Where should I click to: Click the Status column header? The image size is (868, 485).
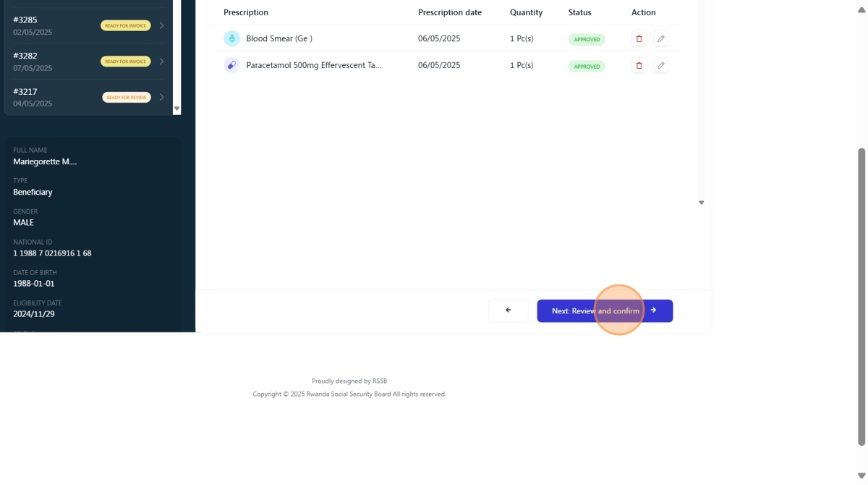point(580,12)
